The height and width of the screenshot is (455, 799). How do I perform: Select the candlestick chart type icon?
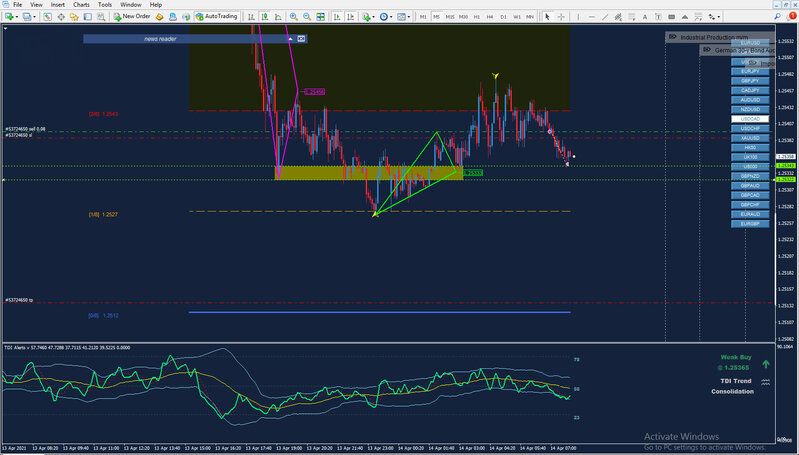tap(265, 17)
